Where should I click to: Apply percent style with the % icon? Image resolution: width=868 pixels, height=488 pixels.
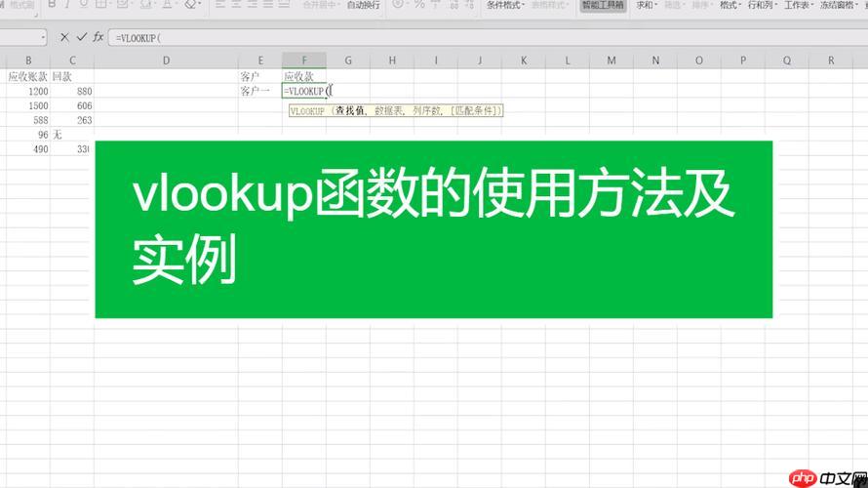point(419,5)
